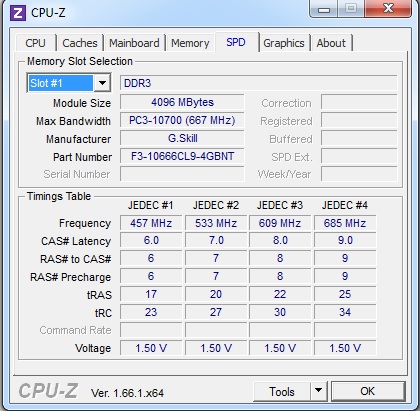Click the Memory Slot Selection group label
This screenshot has height=411, width=420.
tap(80, 61)
